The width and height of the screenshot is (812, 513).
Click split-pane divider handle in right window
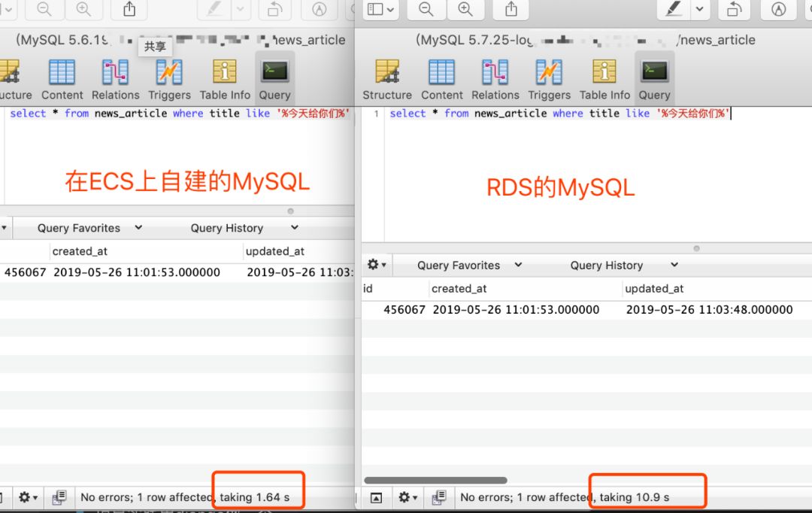[x=696, y=248]
